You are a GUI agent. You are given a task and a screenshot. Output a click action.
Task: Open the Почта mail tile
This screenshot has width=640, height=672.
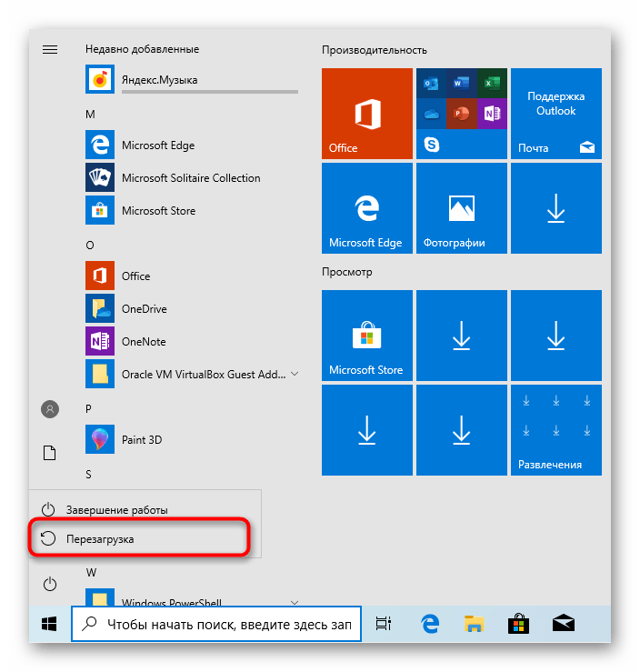[x=556, y=114]
